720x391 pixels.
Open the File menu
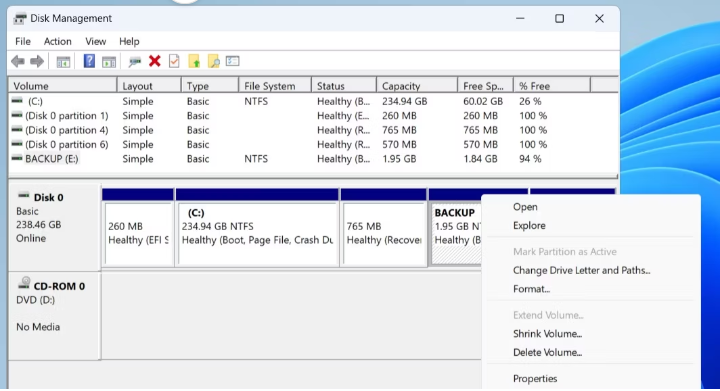[23, 41]
